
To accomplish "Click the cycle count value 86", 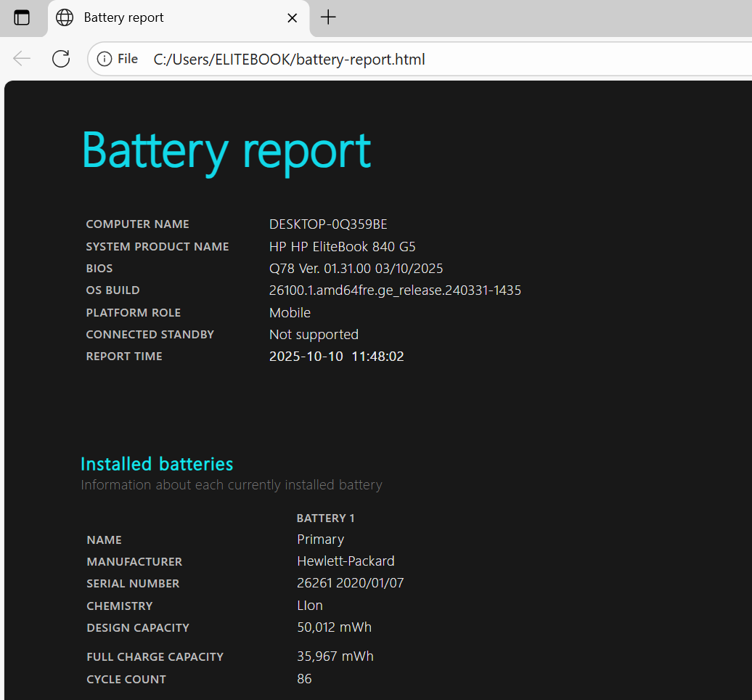I will [x=304, y=679].
